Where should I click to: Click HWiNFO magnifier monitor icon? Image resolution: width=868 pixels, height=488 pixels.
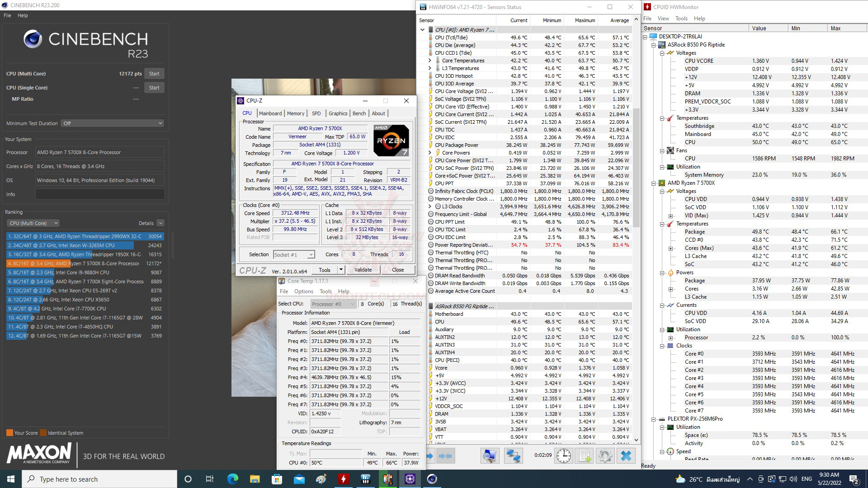coord(490,456)
